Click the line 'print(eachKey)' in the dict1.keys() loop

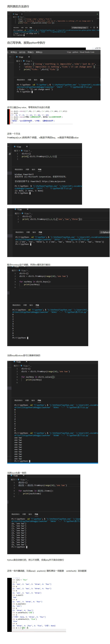[x=32, y=284]
